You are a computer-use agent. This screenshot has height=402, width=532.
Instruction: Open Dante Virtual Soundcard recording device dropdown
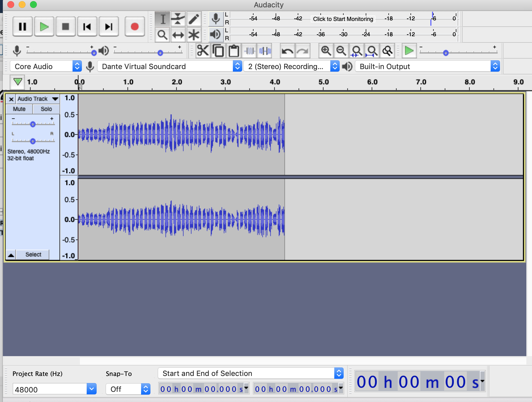point(169,66)
